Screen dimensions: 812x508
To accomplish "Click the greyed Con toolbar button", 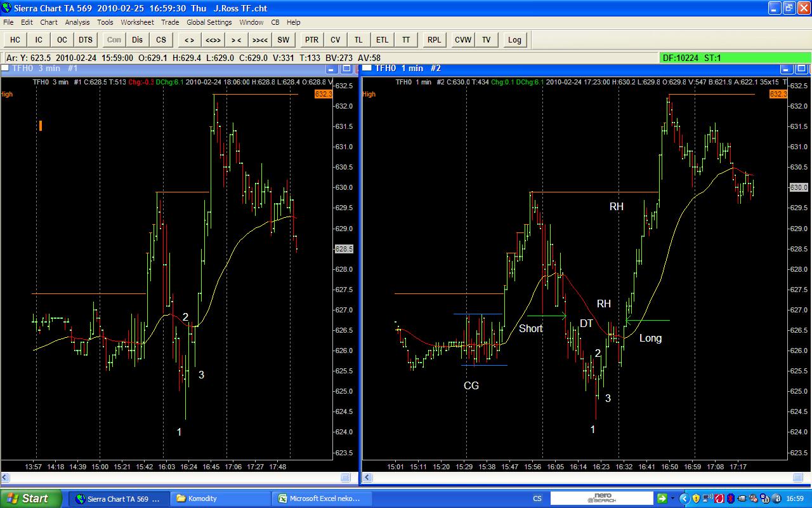I will (x=114, y=39).
